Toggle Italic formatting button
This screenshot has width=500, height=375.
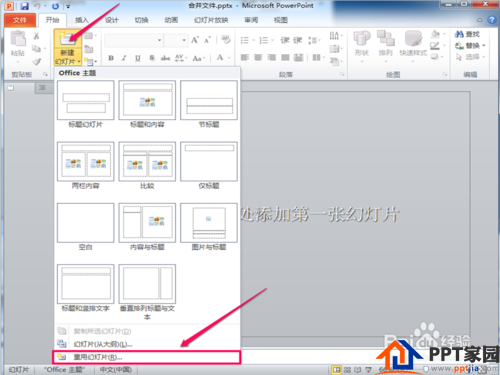tap(124, 58)
